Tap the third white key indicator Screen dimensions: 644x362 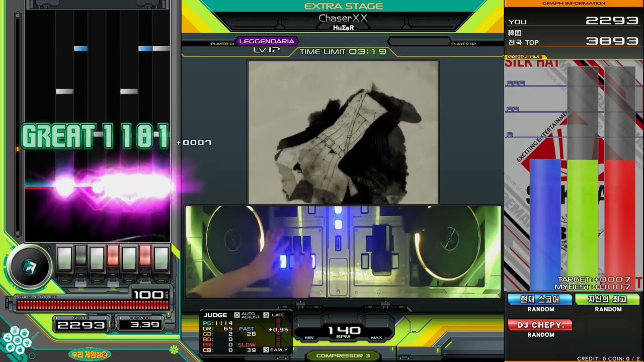coord(97,258)
